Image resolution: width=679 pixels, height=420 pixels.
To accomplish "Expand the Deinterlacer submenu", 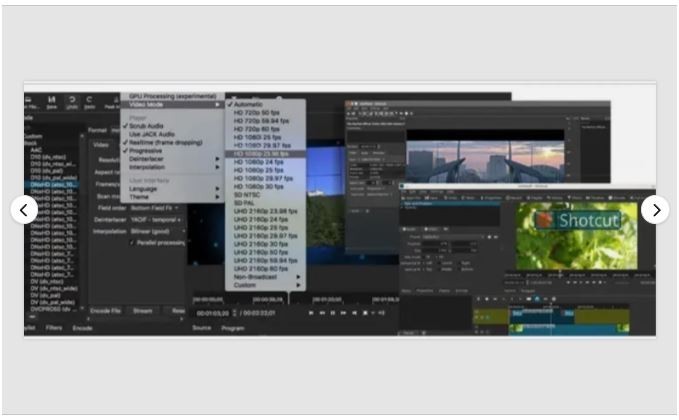I will point(171,159).
